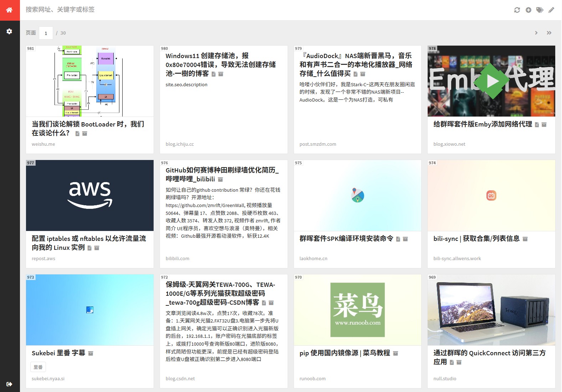
Task: Open archive of bili-sync bookmark
Action: click(x=525, y=239)
